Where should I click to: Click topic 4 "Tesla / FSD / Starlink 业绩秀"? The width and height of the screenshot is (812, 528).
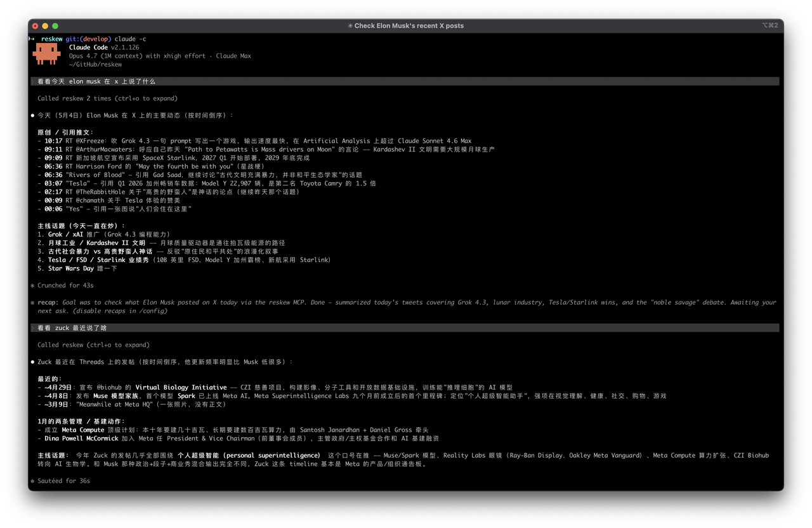[x=184, y=260]
